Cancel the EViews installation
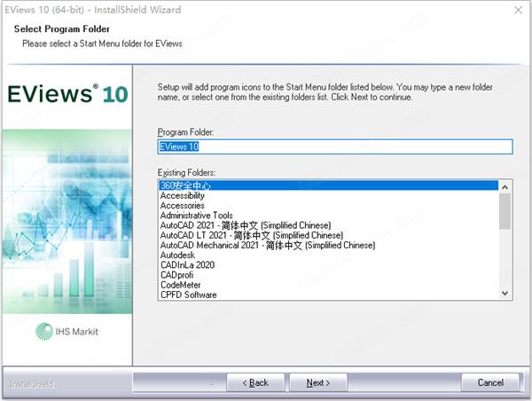Image resolution: width=532 pixels, height=401 pixels. tap(490, 382)
